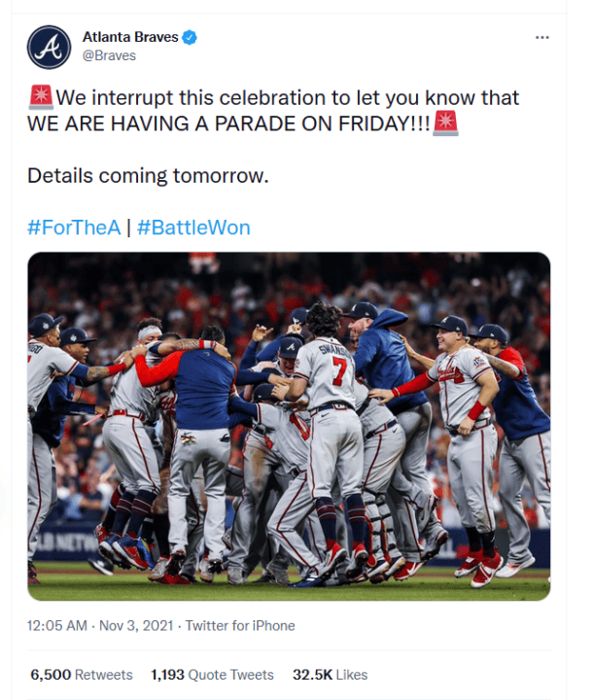Click the number 7 jersey in photo

tap(339, 370)
